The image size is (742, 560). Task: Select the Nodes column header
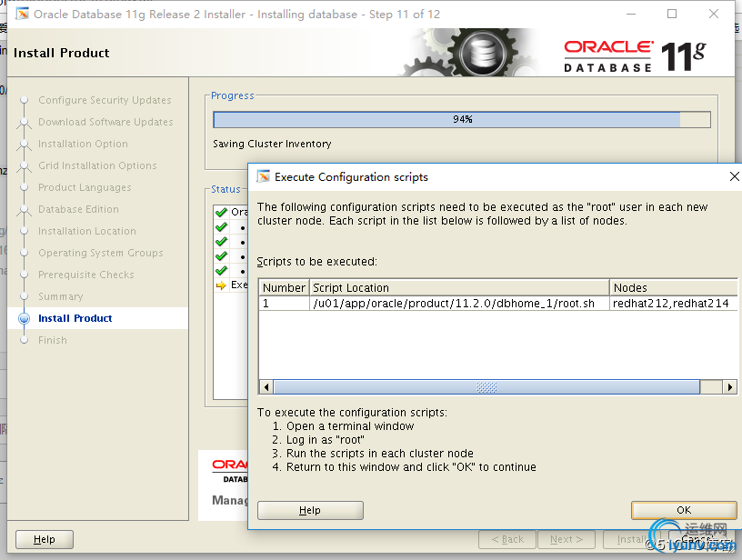[674, 287]
